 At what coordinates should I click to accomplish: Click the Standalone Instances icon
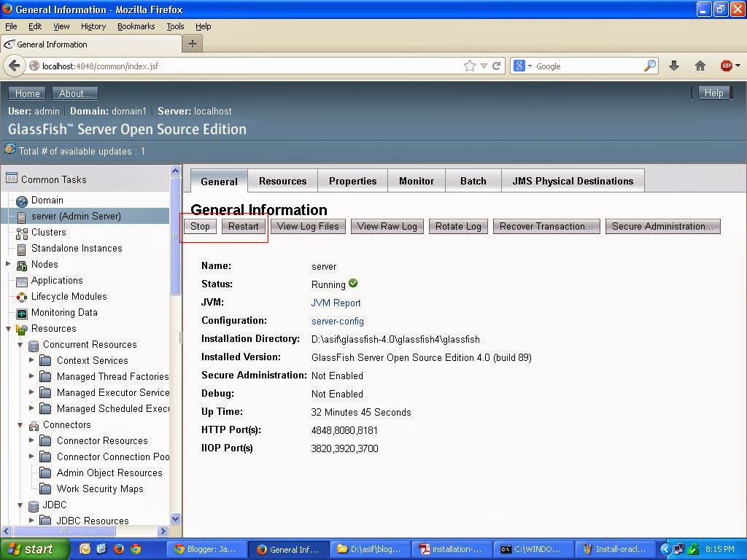tap(21, 249)
